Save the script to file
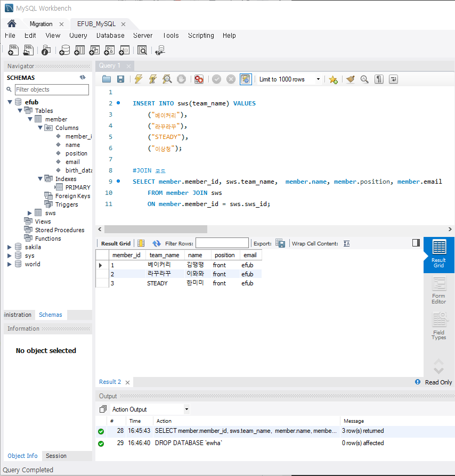The image size is (455, 476). coord(120,79)
